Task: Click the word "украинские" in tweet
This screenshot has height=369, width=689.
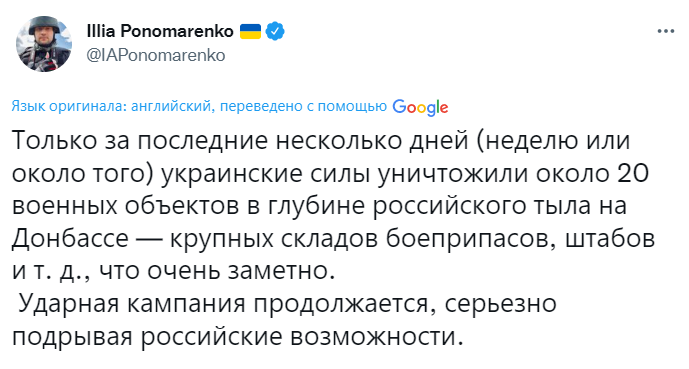Action: point(233,174)
